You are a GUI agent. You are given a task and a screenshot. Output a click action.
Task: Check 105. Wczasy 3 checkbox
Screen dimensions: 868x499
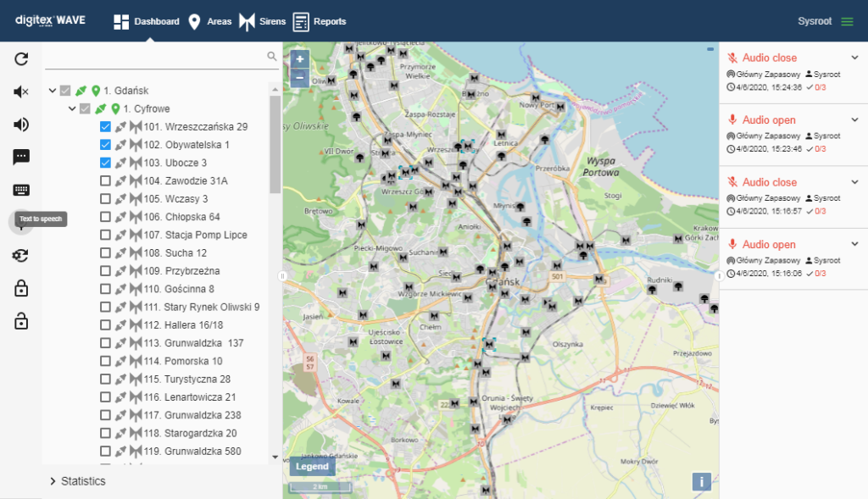[105, 198]
